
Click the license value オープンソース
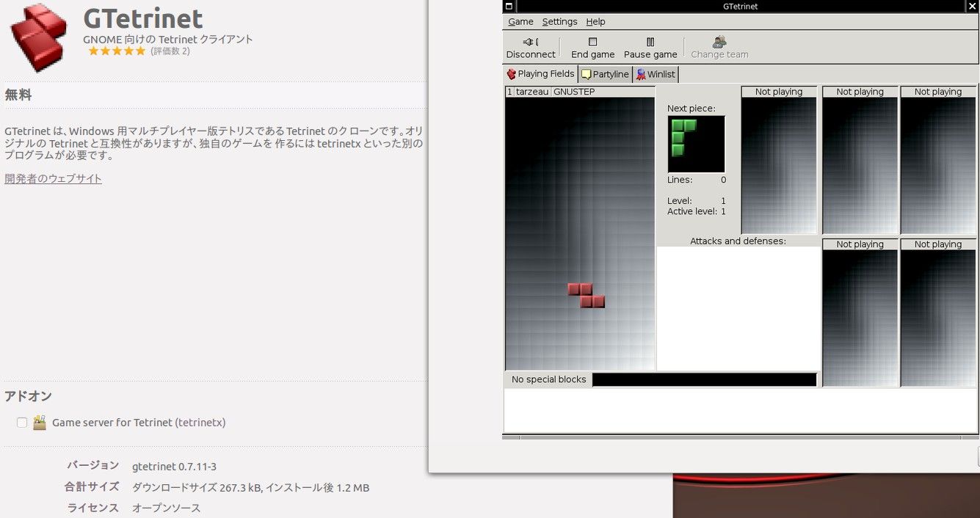click(166, 508)
